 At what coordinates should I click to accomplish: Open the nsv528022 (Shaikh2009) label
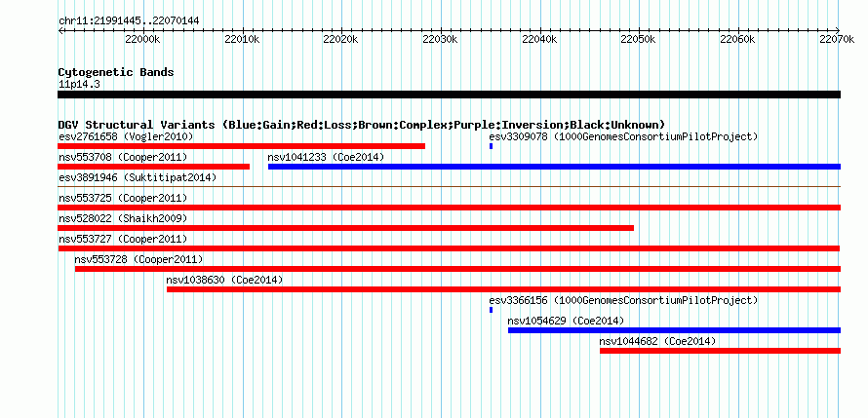click(123, 218)
